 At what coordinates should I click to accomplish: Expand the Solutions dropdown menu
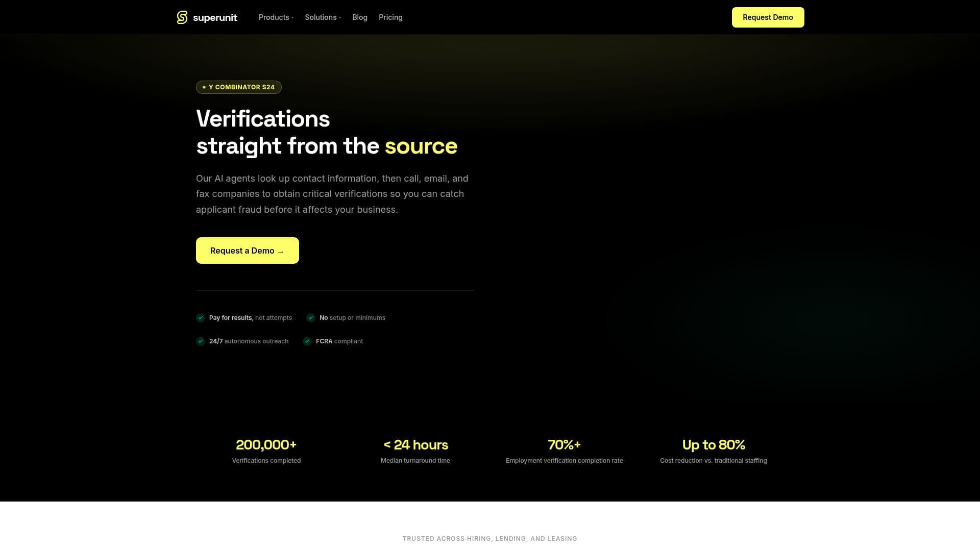click(x=323, y=17)
